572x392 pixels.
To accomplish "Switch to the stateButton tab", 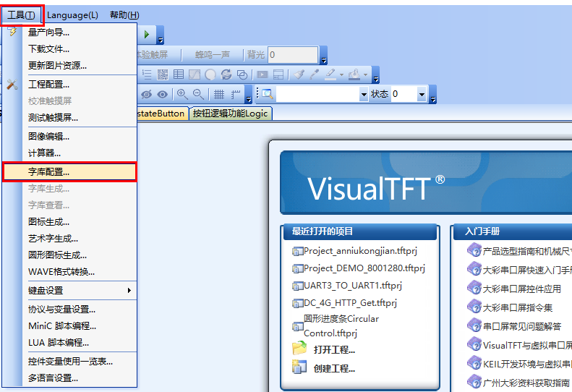I will click(x=162, y=114).
